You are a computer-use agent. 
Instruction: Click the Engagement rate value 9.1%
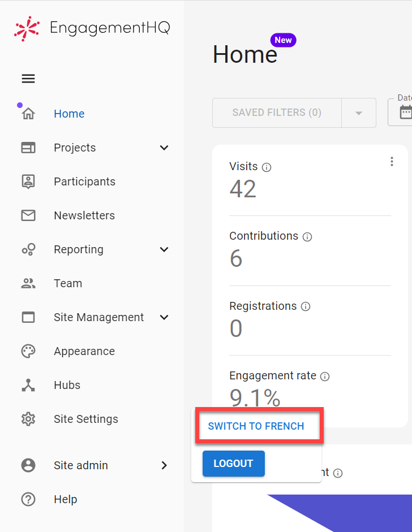point(255,397)
